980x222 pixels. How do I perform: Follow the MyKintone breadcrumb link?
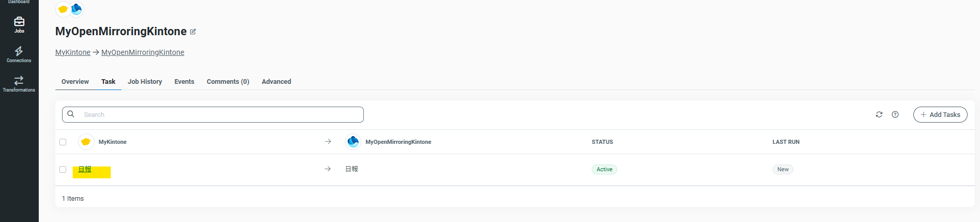pos(73,52)
